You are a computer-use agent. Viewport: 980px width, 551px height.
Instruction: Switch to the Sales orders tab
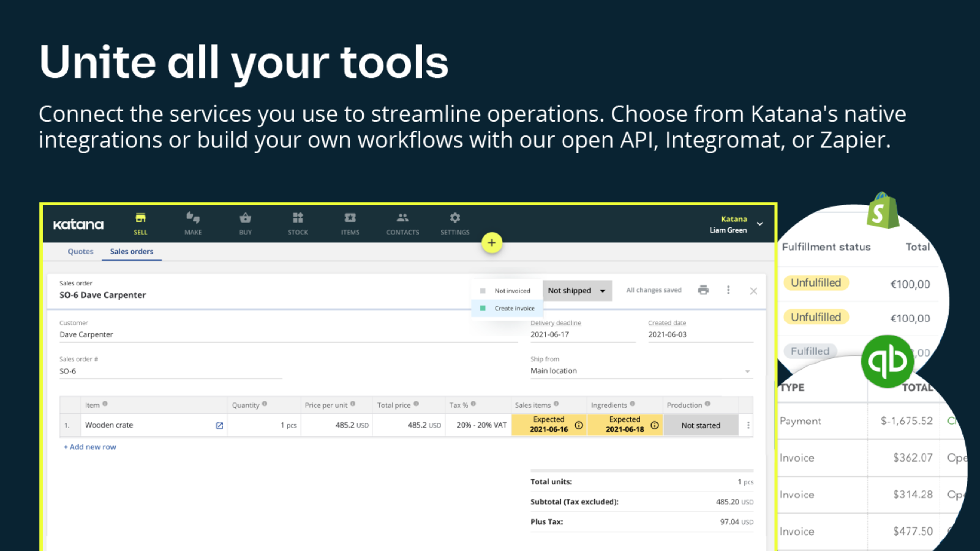132,252
